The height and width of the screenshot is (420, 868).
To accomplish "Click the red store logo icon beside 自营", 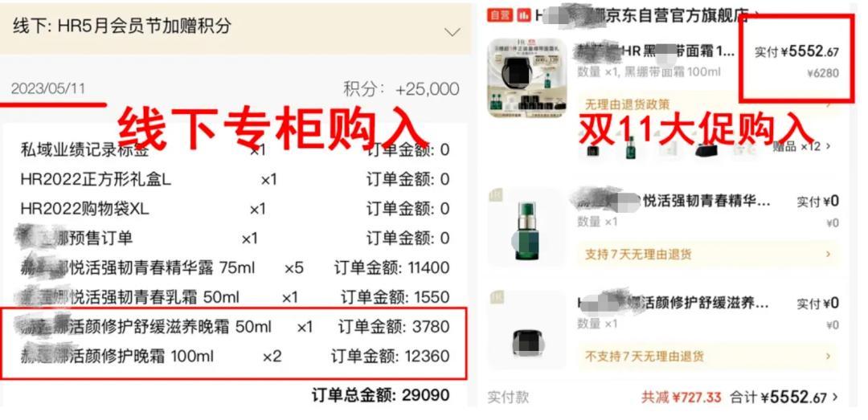I will [523, 15].
